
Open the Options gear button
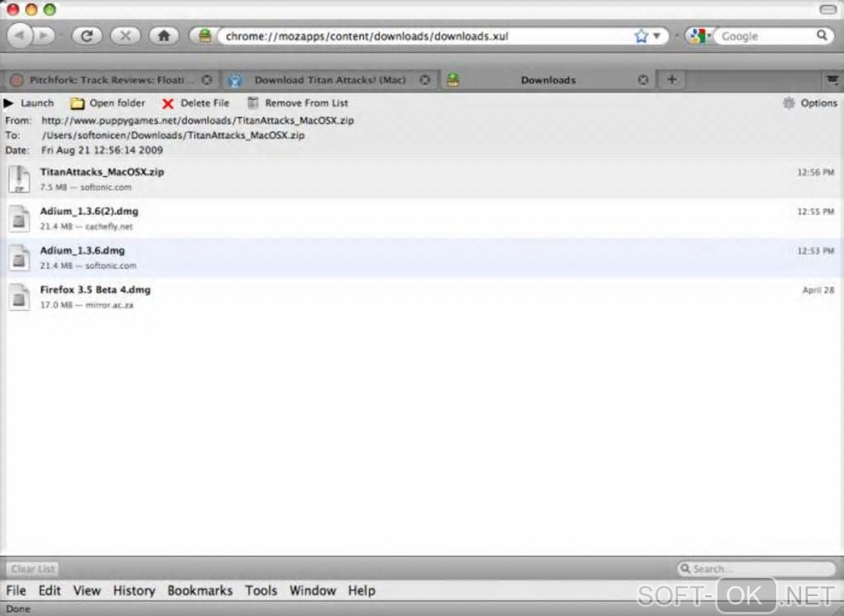(810, 103)
